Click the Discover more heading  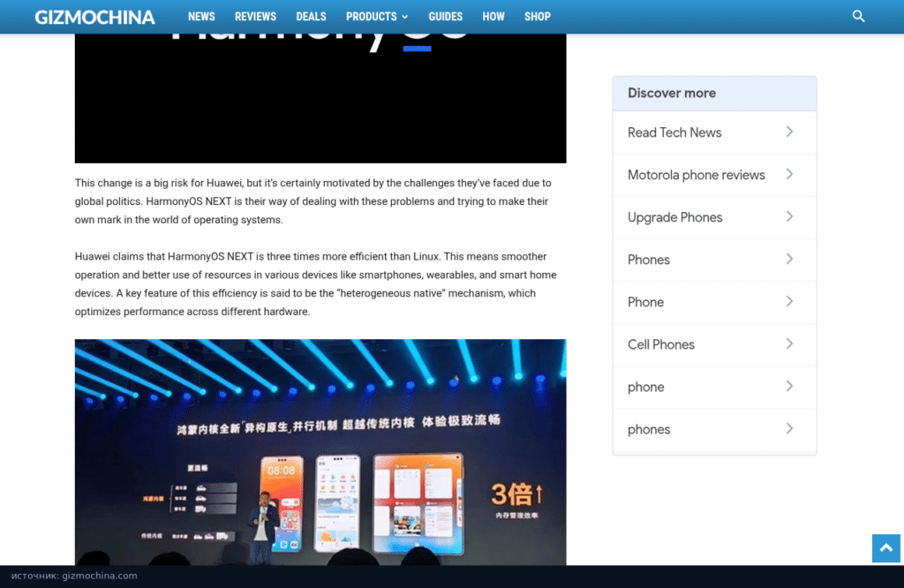672,94
